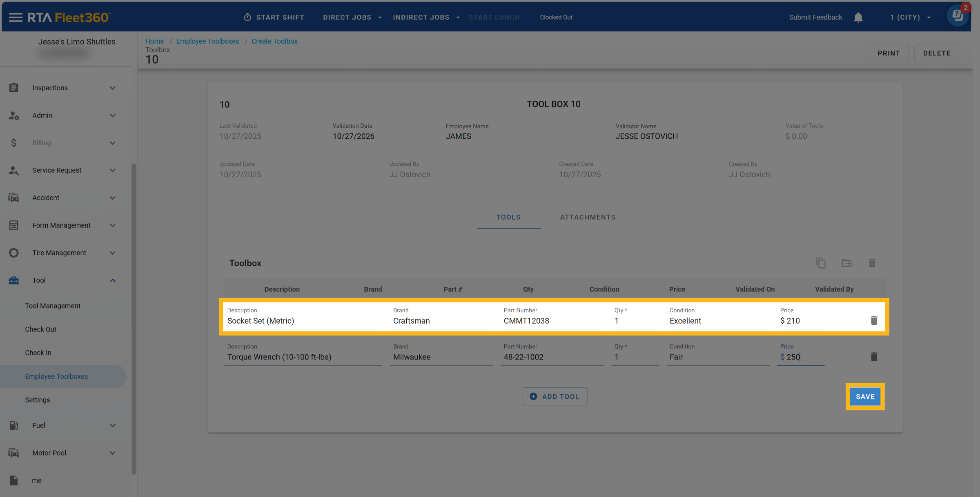Click the Start Shift timer button
The image size is (980, 497).
pyautogui.click(x=274, y=17)
